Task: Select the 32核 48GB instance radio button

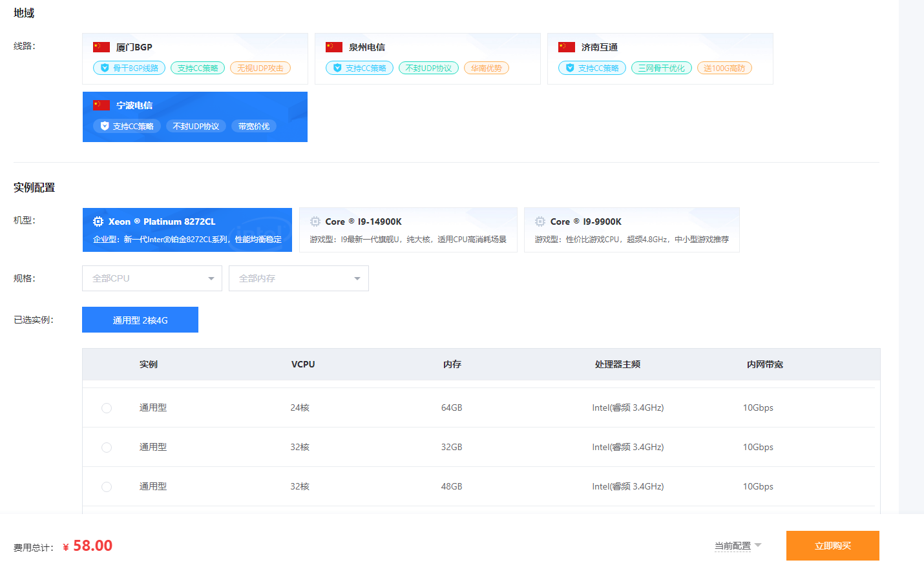Action: coord(107,487)
